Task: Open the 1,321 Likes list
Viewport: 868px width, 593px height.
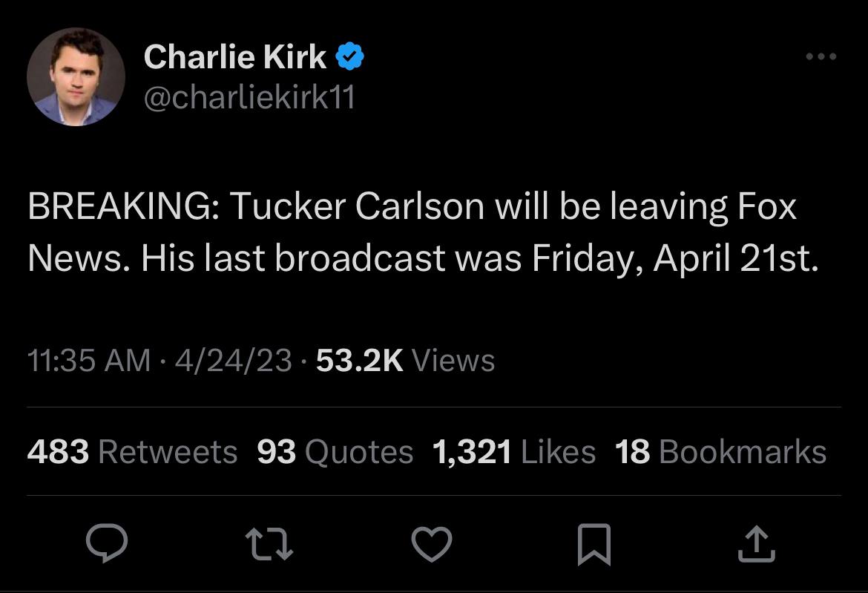Action: click(513, 452)
